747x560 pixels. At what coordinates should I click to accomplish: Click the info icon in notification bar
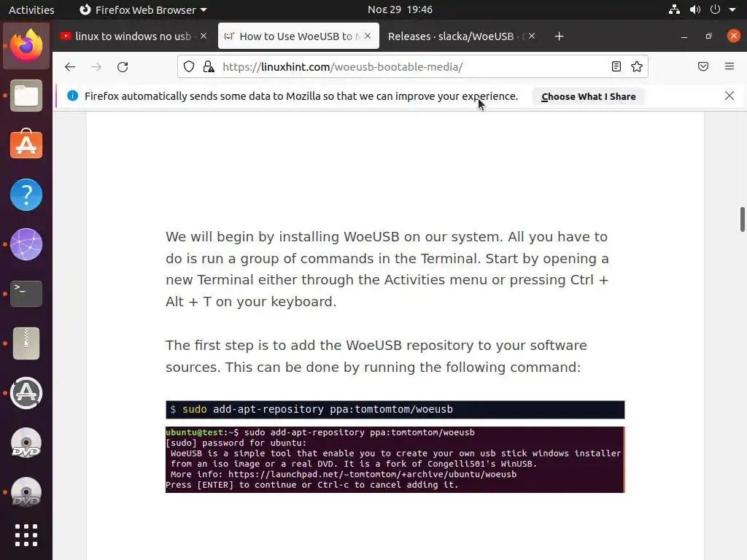[x=72, y=96]
